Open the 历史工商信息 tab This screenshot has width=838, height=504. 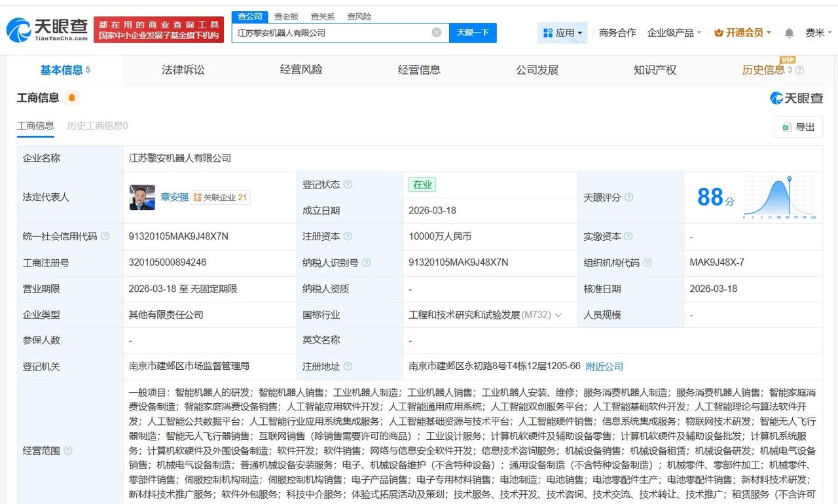point(96,126)
